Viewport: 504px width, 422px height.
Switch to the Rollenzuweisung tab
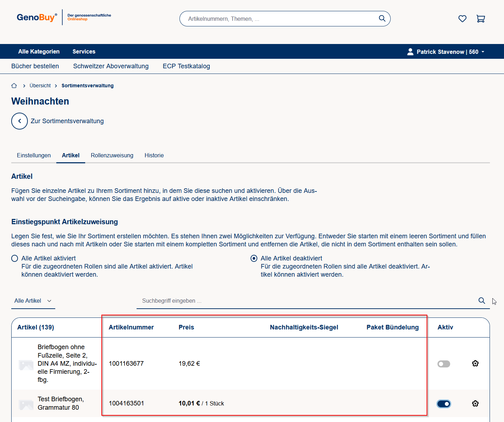pos(112,155)
